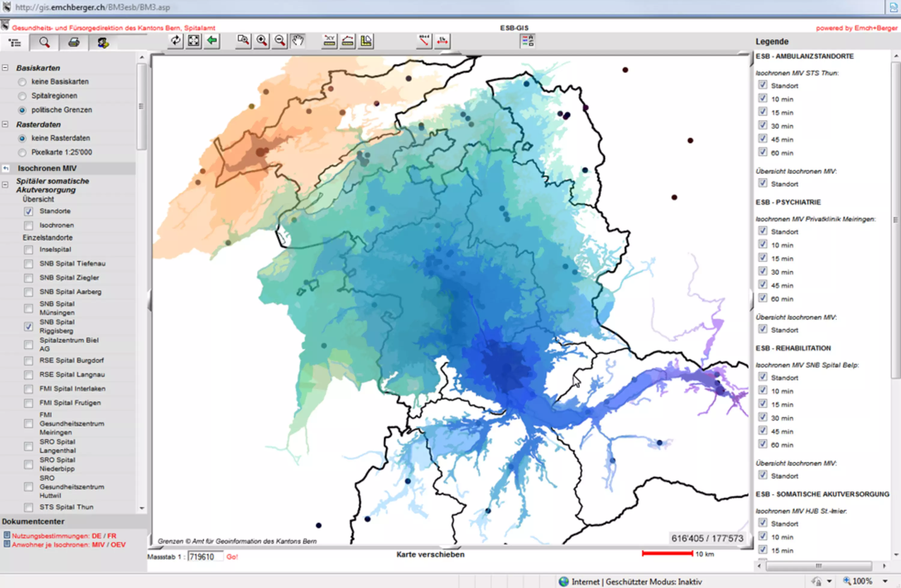Collapse the Rasterdaten section
This screenshot has width=901, height=588.
(5, 124)
